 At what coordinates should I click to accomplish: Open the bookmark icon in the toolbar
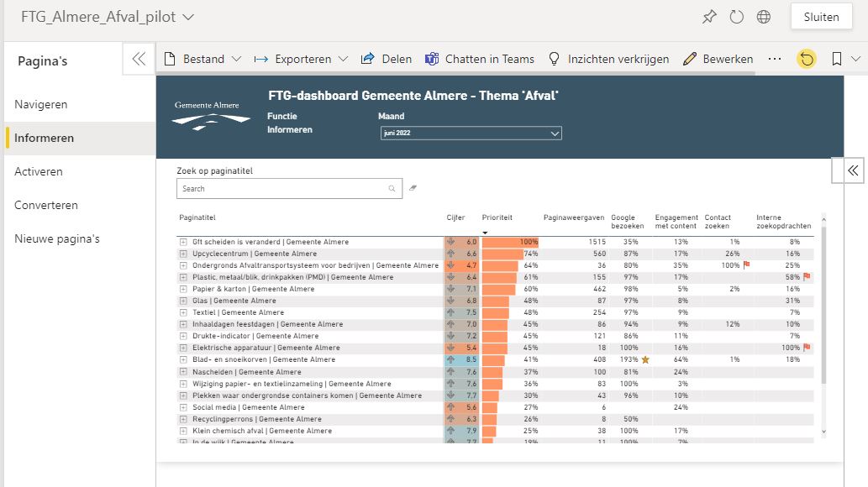click(836, 59)
